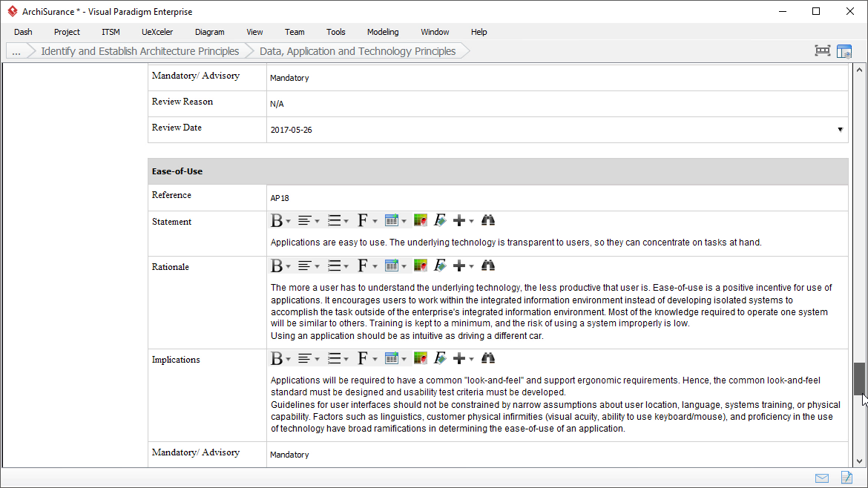This screenshot has width=868, height=488.
Task: Click Font F icon in Rationale toolbar
Action: tap(363, 266)
